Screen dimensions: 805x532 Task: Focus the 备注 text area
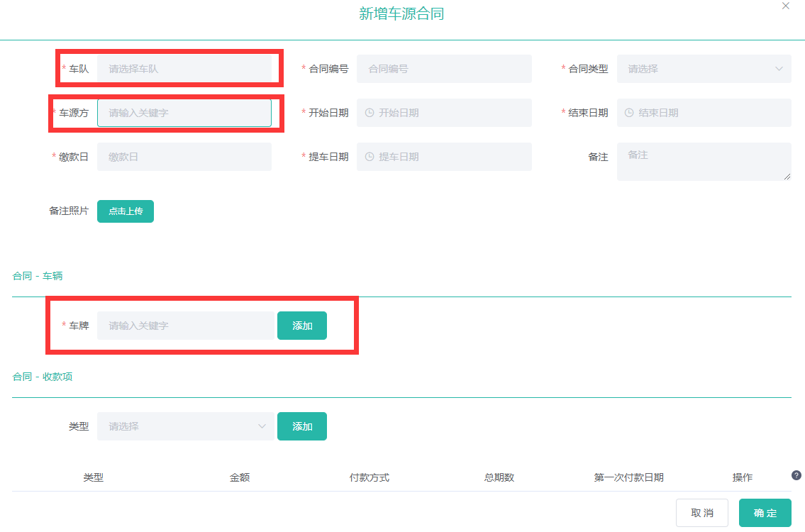point(704,162)
